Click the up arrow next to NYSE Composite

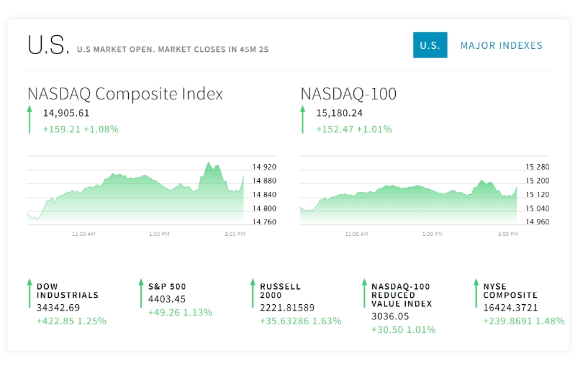[x=476, y=293]
